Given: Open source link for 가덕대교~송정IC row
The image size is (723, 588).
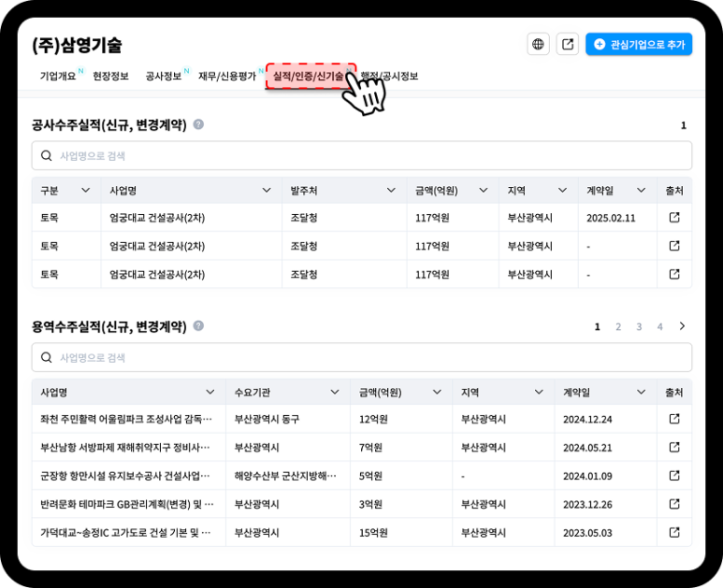Looking at the screenshot, I should click(674, 532).
